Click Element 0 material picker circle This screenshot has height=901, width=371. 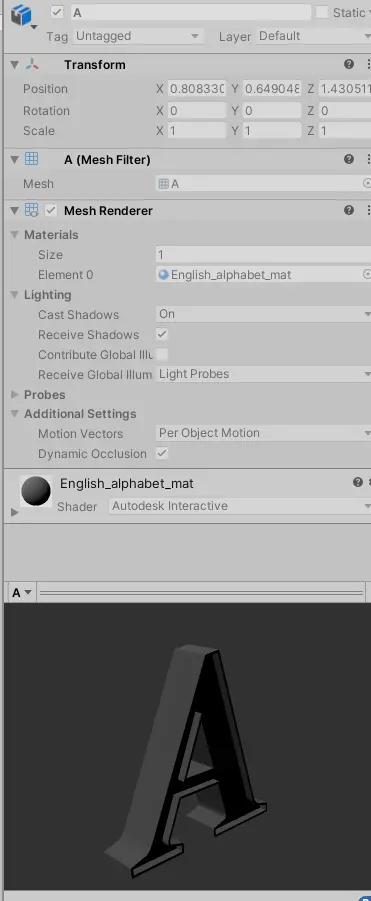(368, 275)
